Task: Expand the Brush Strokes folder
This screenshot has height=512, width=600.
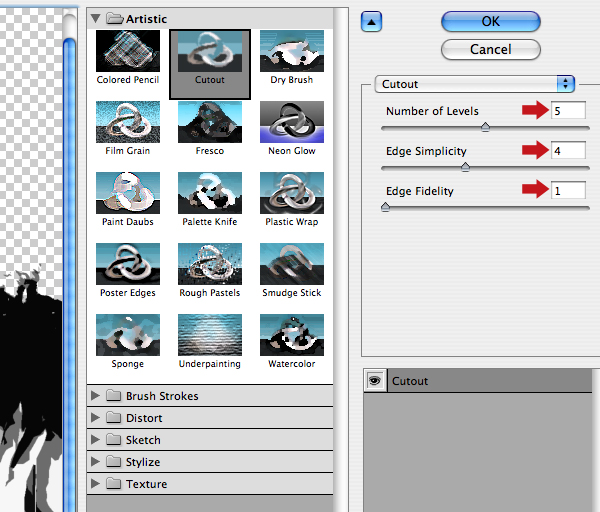Action: [x=95, y=396]
